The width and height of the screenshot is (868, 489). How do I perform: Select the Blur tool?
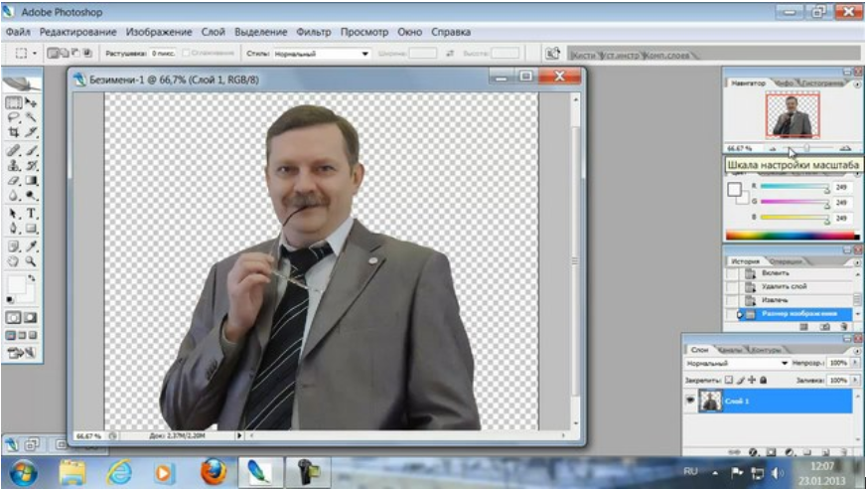point(14,196)
